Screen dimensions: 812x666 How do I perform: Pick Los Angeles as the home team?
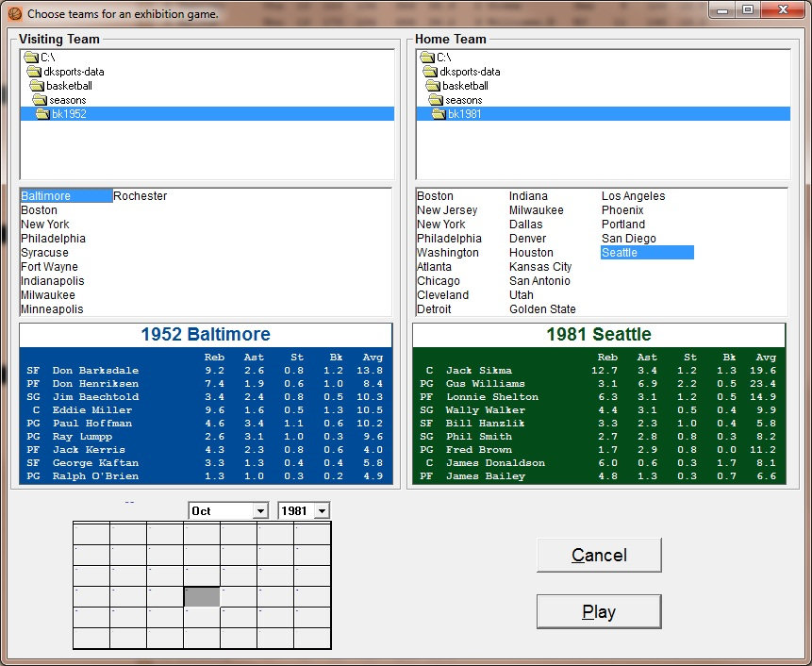coord(633,196)
